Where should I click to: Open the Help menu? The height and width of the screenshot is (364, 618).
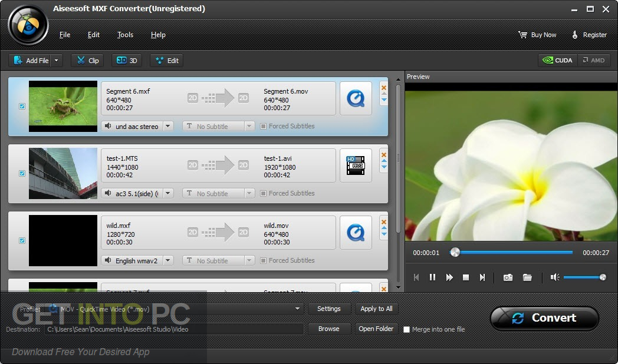coord(158,35)
